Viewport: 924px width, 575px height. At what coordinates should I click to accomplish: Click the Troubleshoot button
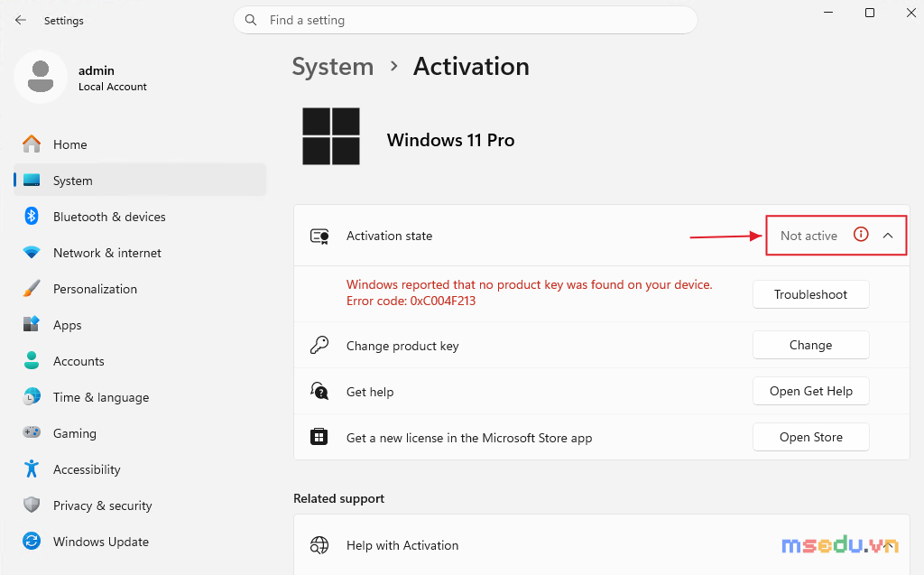[x=810, y=294]
